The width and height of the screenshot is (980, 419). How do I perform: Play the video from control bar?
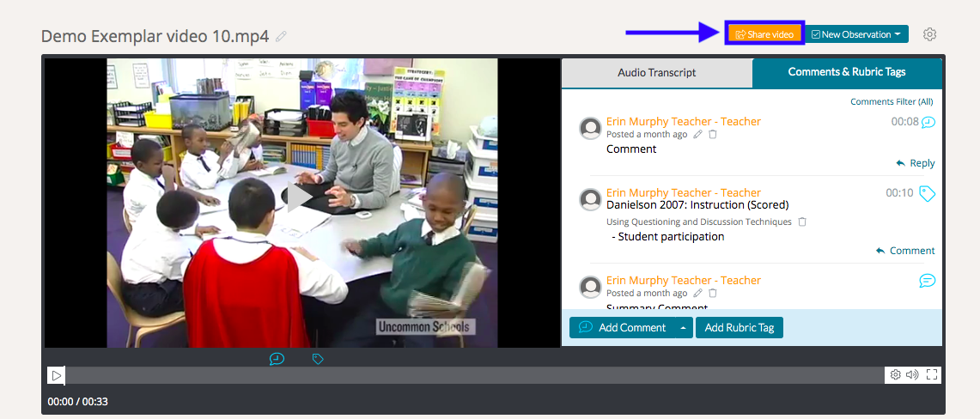pyautogui.click(x=56, y=375)
